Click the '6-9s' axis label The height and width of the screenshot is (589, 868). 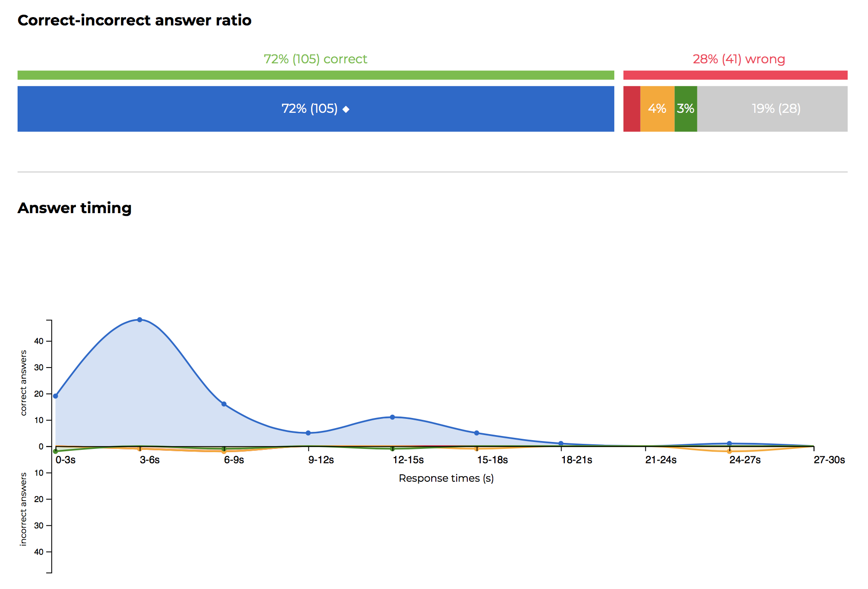pos(234,460)
